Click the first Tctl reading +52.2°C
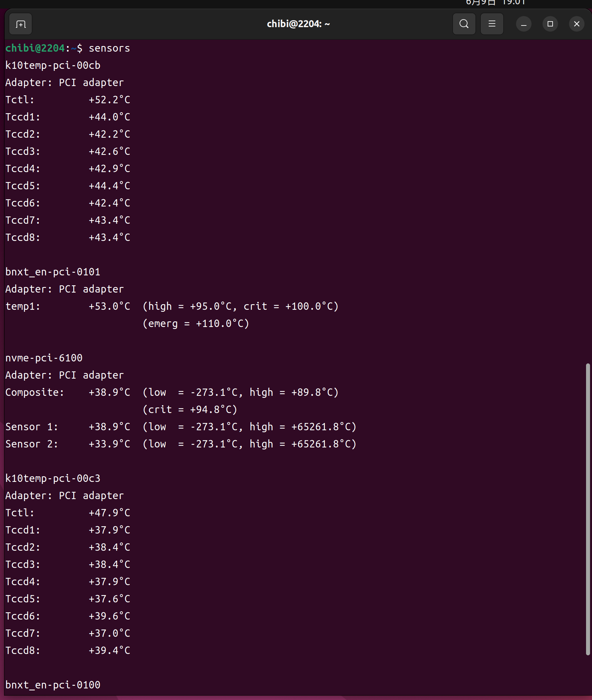592x700 pixels. pyautogui.click(x=109, y=100)
